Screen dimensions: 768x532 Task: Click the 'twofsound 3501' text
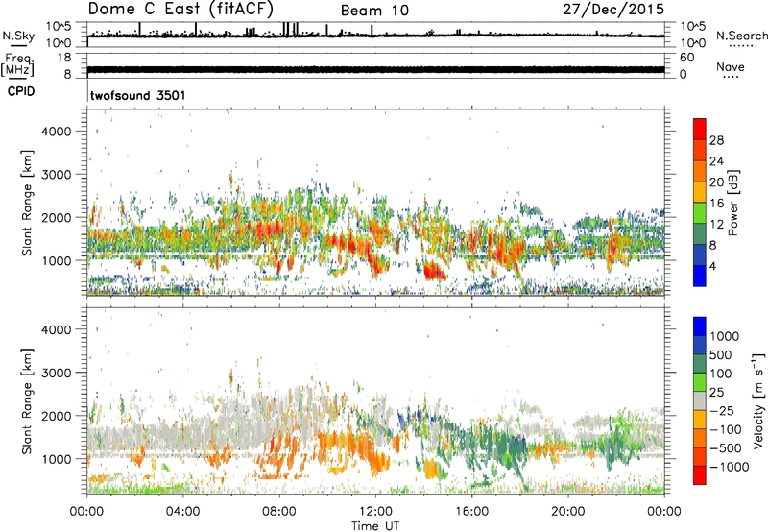point(137,95)
